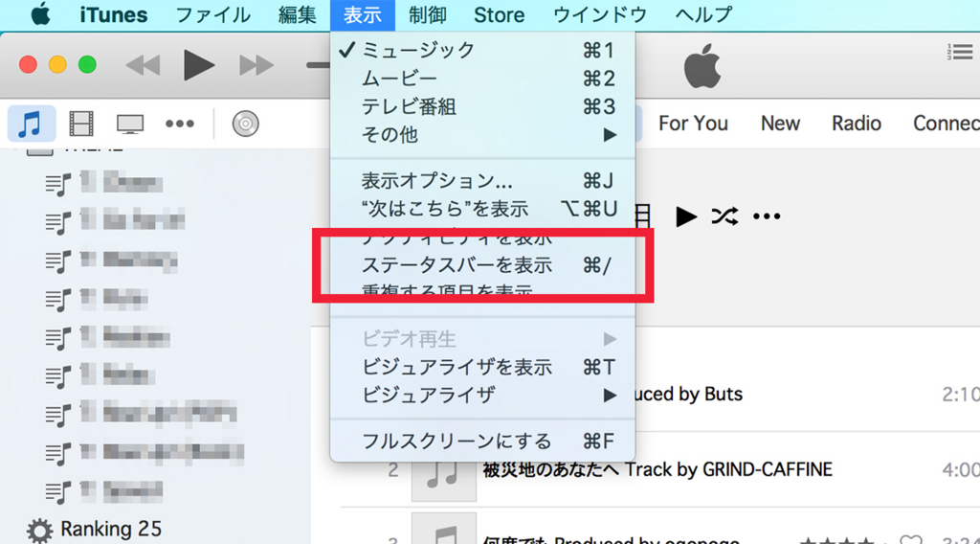Shuffle the playlist
Image resolution: width=980 pixels, height=544 pixels.
pos(725,216)
